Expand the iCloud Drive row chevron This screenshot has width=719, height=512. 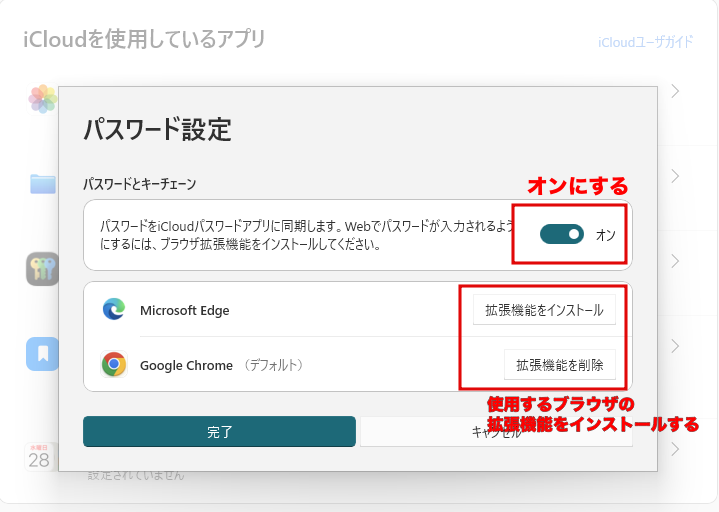[x=676, y=176]
